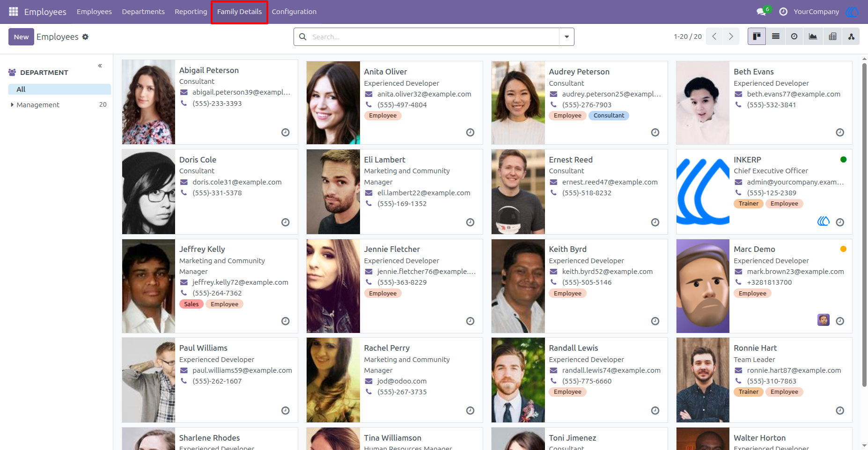Click the Trainer tag on Ronnie Hart

pyautogui.click(x=748, y=392)
